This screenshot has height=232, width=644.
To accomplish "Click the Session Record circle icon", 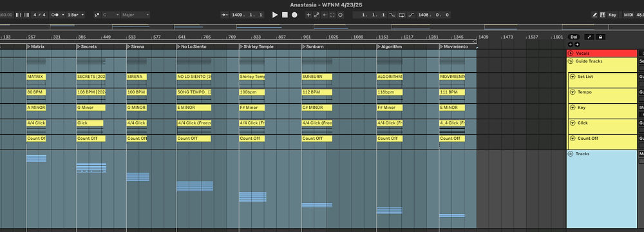I will (x=340, y=15).
